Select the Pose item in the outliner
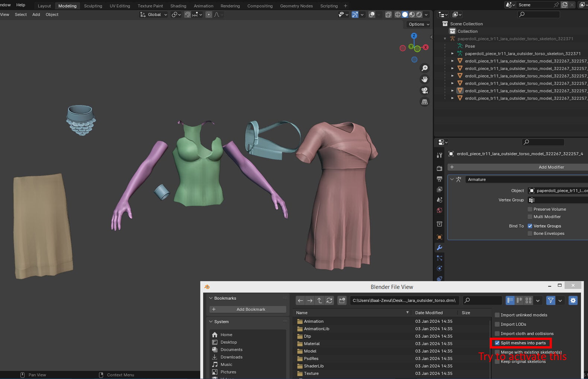This screenshot has width=588, height=379. [x=470, y=46]
